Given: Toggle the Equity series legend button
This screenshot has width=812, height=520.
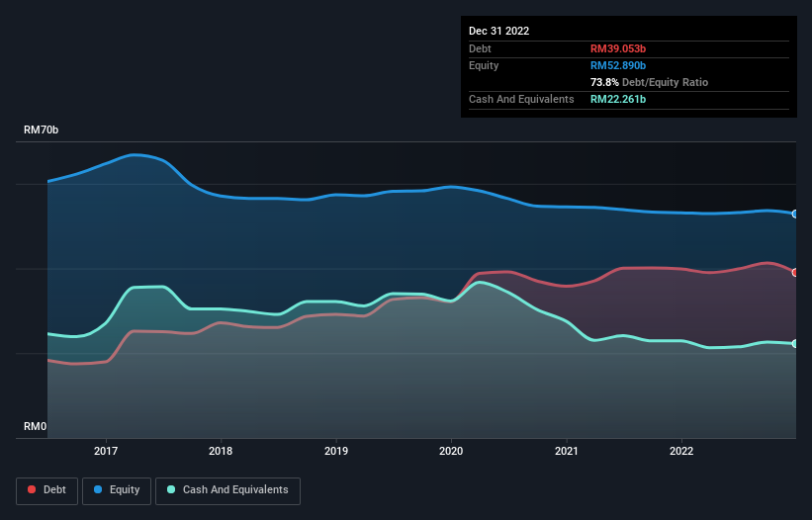Looking at the screenshot, I should (117, 490).
